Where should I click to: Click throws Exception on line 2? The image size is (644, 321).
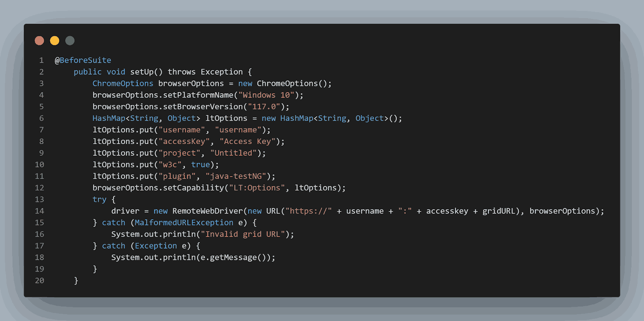tap(205, 72)
